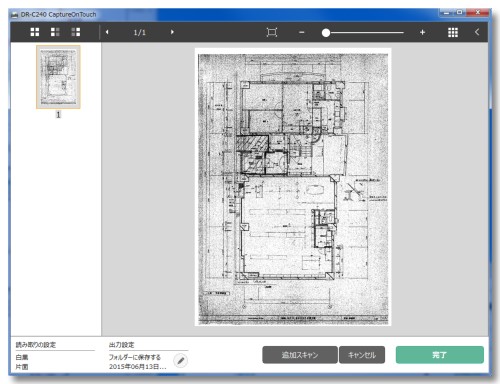Click the zoom slider handle
Viewport: 500px width, 384px height.
(326, 33)
